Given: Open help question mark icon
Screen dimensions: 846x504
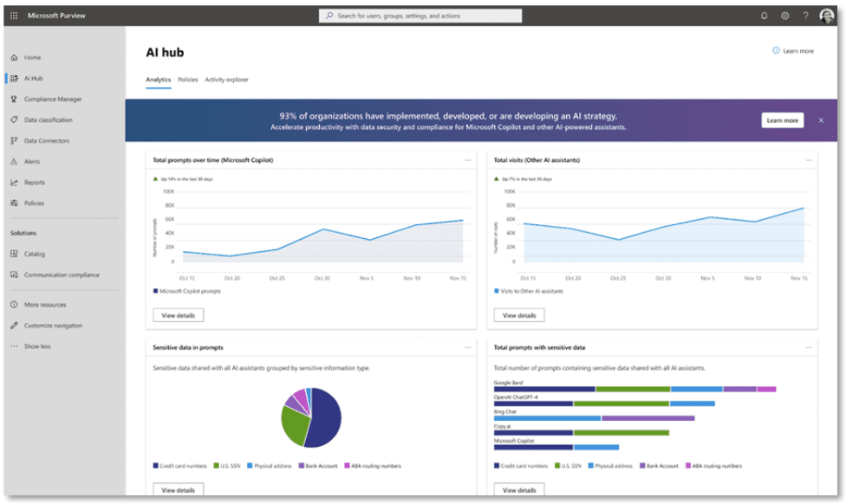Looking at the screenshot, I should coord(805,16).
